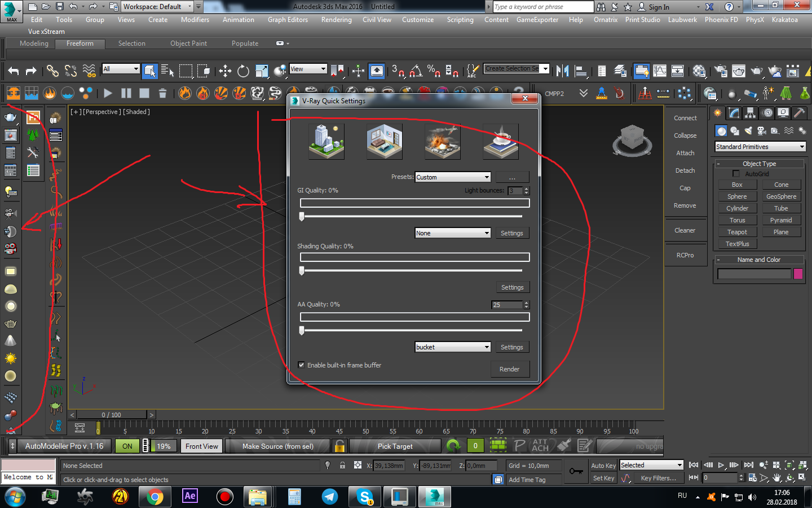Enable the AutoGrid checkbox
Viewport: 812px width, 508px height.
click(736, 174)
